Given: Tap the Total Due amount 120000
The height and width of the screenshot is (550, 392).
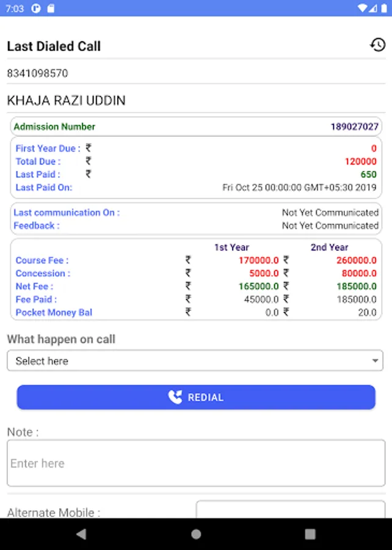Looking at the screenshot, I should (x=360, y=161).
